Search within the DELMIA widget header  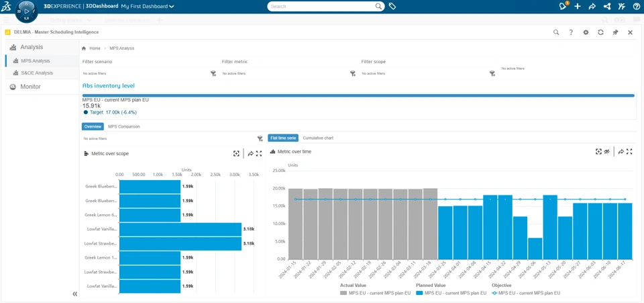[x=556, y=32]
